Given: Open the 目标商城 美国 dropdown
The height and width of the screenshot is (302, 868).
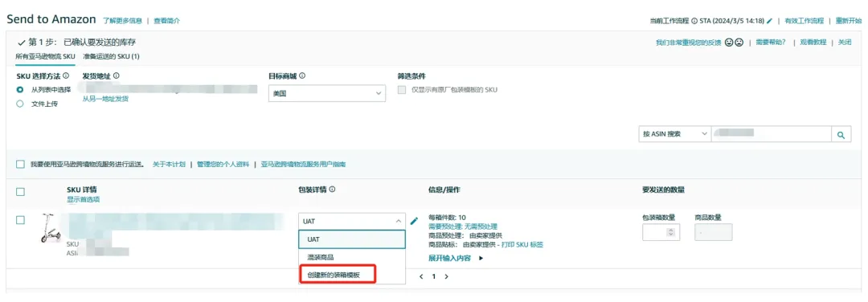Looking at the screenshot, I should pos(326,93).
